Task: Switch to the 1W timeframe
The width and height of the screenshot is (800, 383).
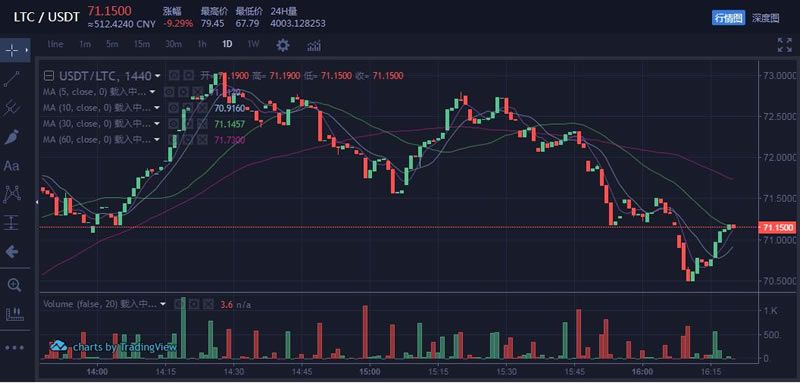Action: click(x=253, y=44)
